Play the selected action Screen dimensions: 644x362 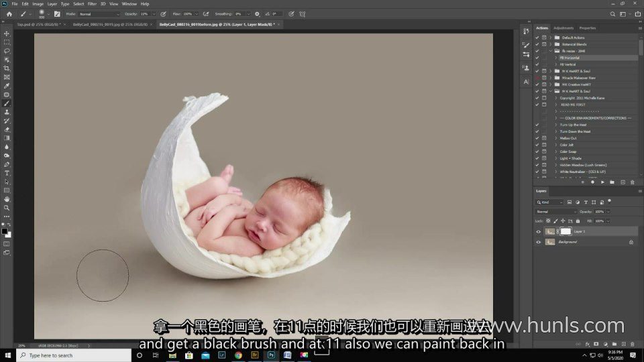(602, 182)
